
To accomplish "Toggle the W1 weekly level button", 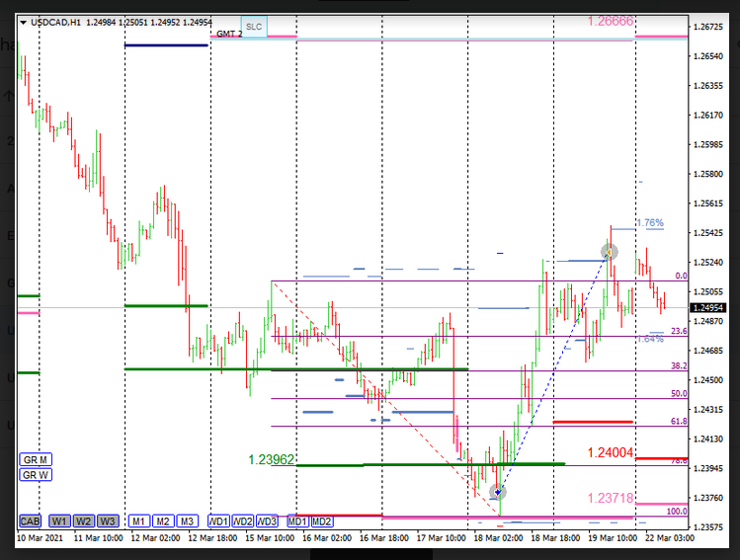I will [59, 520].
